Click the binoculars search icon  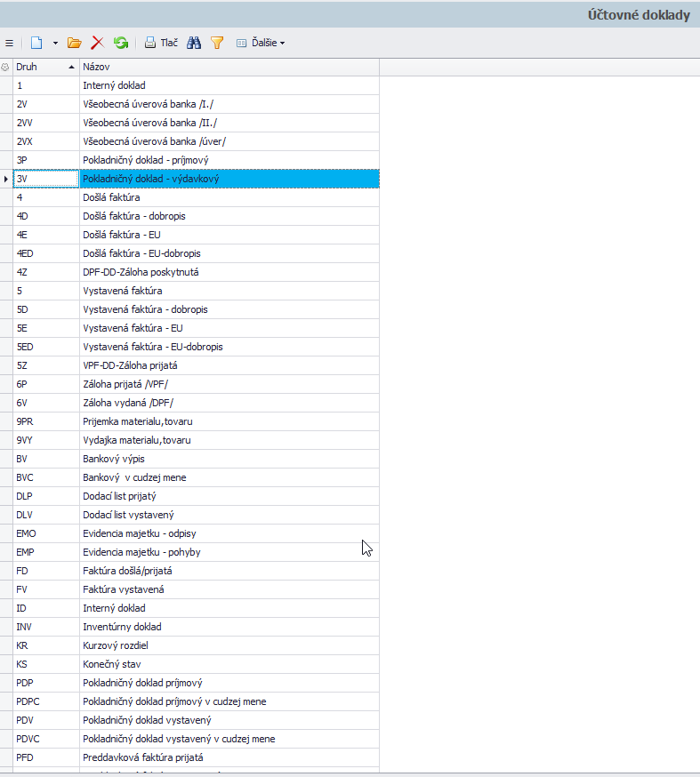coord(194,43)
